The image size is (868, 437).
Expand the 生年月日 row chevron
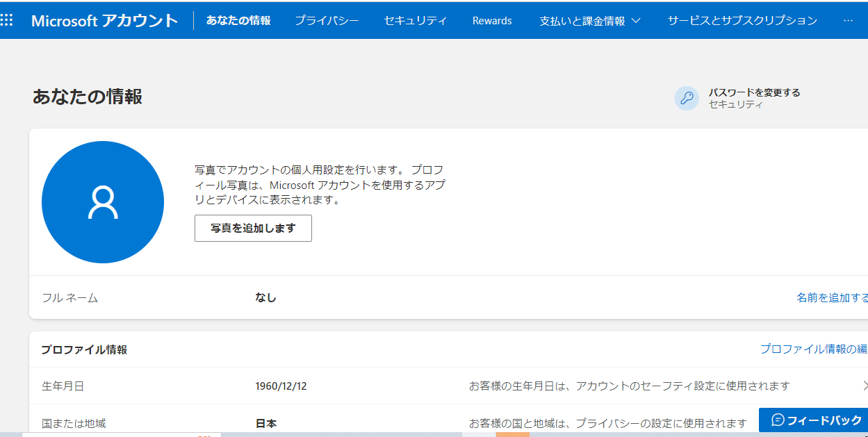(x=865, y=386)
